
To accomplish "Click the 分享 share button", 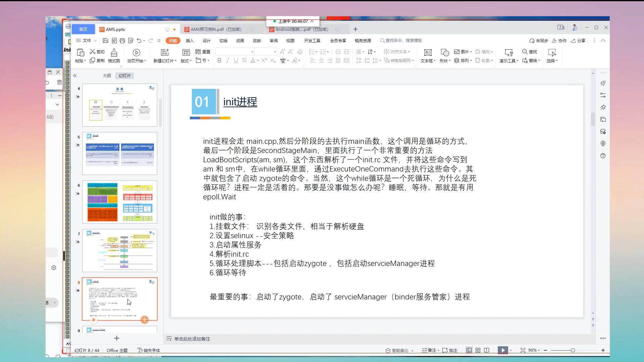I will [578, 41].
